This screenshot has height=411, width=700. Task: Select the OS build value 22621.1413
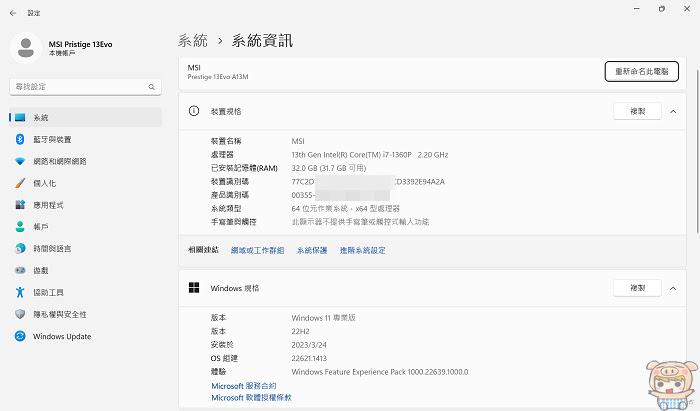(309, 358)
